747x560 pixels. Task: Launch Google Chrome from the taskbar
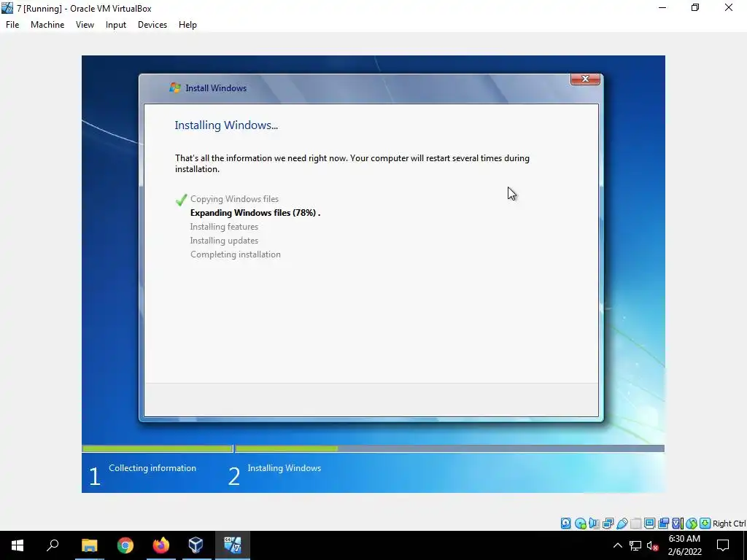pyautogui.click(x=125, y=545)
